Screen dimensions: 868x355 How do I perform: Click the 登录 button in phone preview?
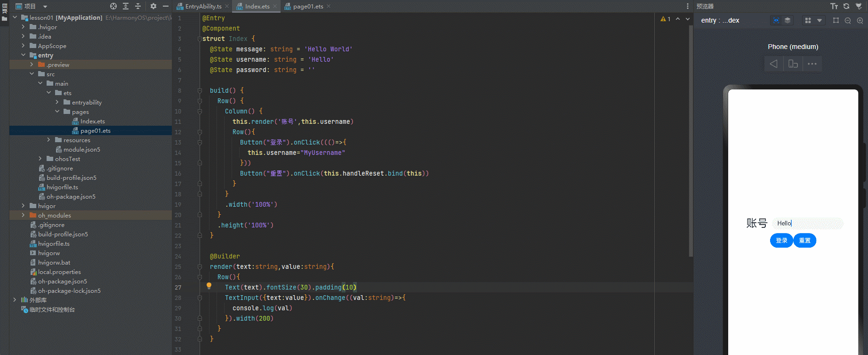781,241
